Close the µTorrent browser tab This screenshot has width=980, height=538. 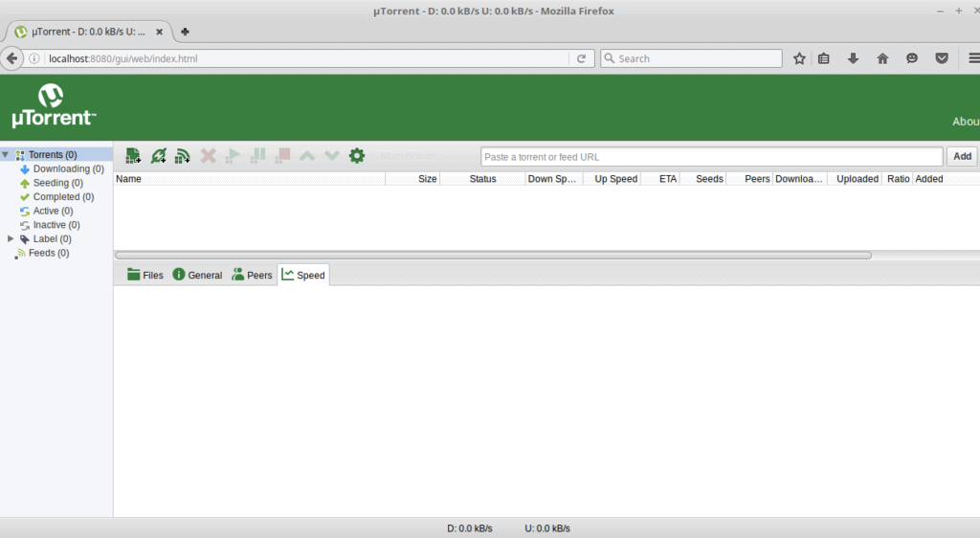point(160,32)
